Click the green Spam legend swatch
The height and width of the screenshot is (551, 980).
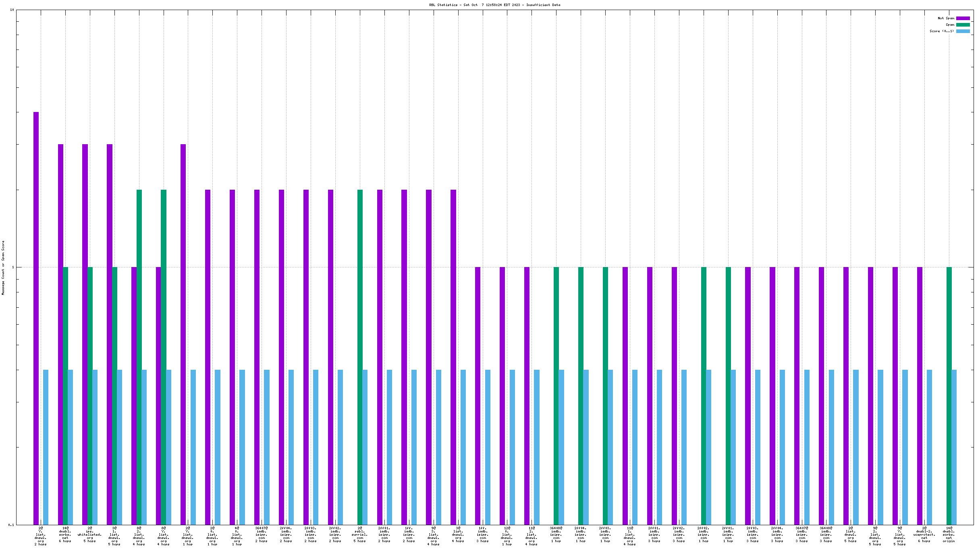(963, 25)
